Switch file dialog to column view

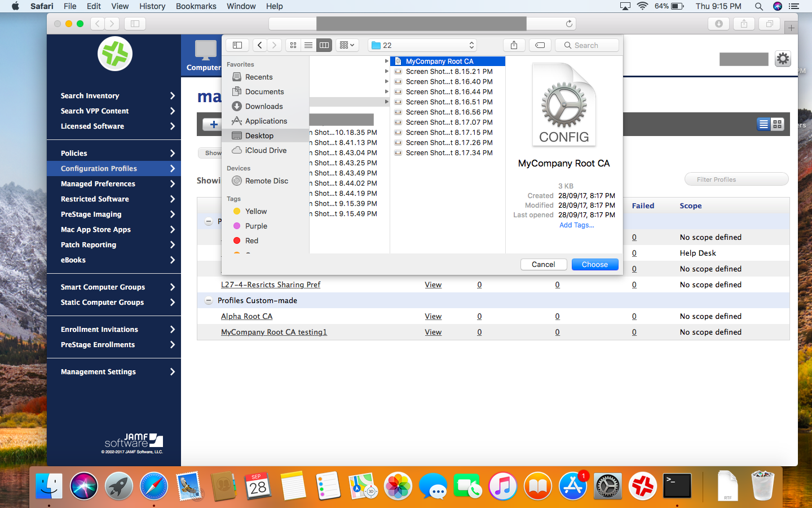(x=324, y=45)
